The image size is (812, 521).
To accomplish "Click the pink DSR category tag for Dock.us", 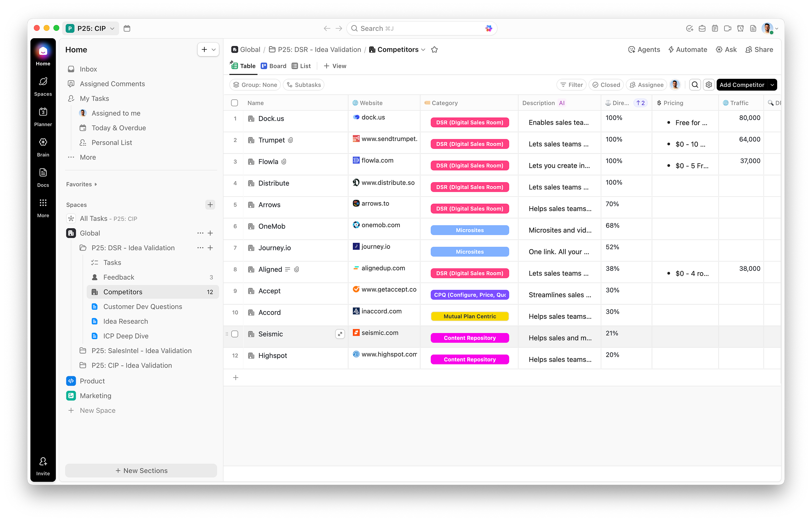I will pyautogui.click(x=470, y=122).
